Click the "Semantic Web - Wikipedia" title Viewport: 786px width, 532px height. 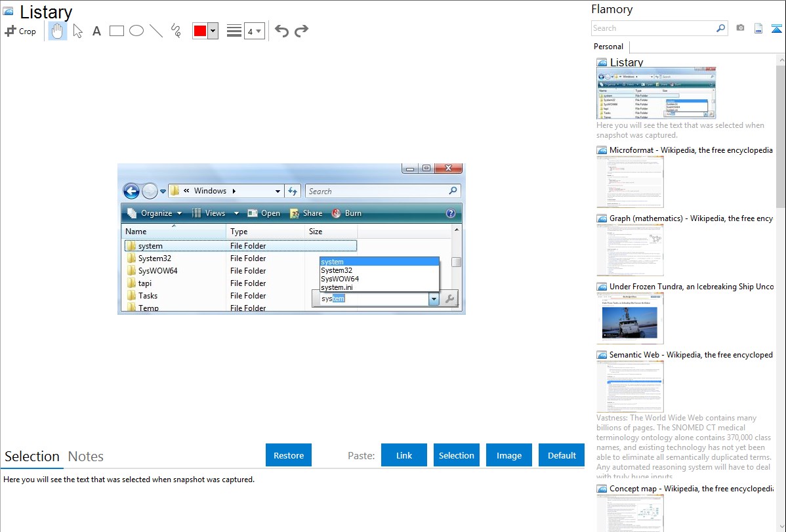(691, 355)
